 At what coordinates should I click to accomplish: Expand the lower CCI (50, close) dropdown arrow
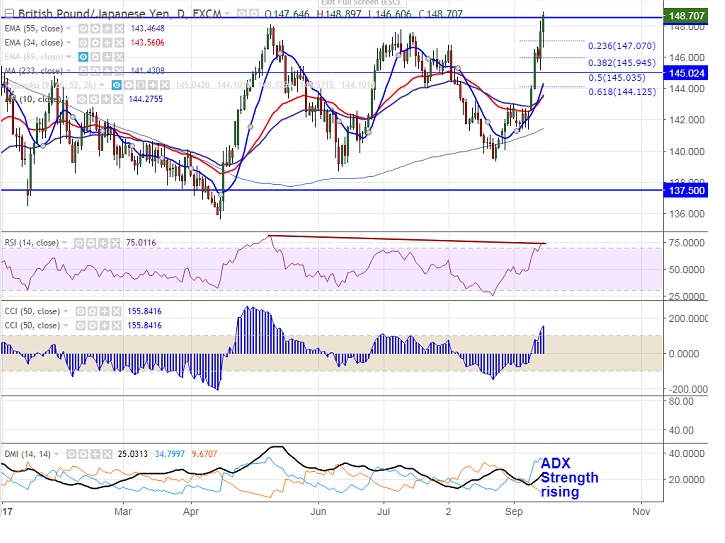point(66,326)
